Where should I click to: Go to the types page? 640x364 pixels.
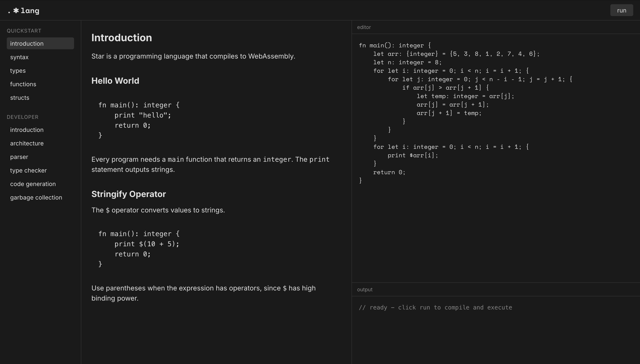pyautogui.click(x=18, y=71)
